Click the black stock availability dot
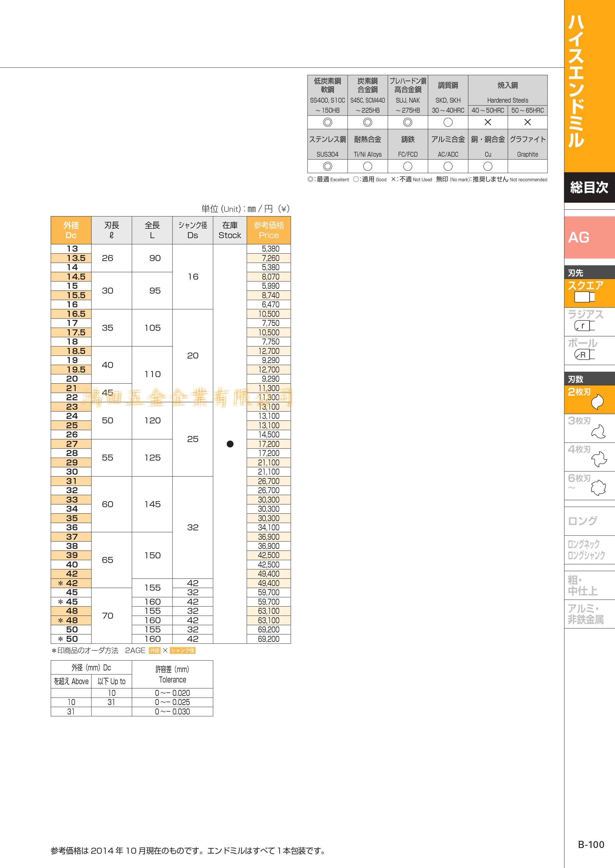This screenshot has height=868, width=615. click(230, 444)
